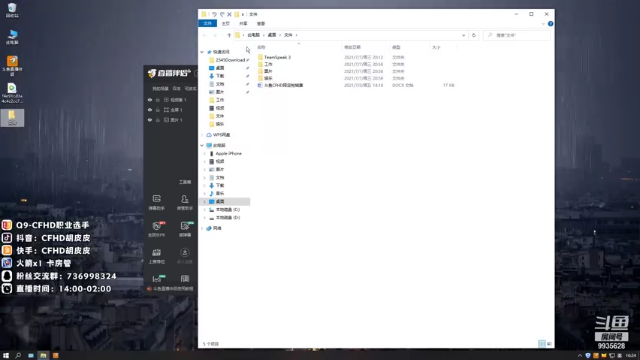Image resolution: width=640 pixels, height=360 pixels.
Task: Open the blue File tab in Explorer
Action: [207, 24]
